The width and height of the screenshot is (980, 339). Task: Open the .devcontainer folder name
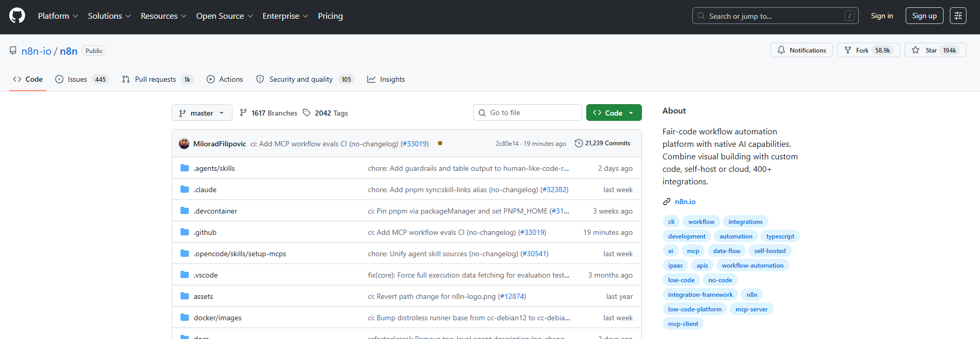(215, 211)
